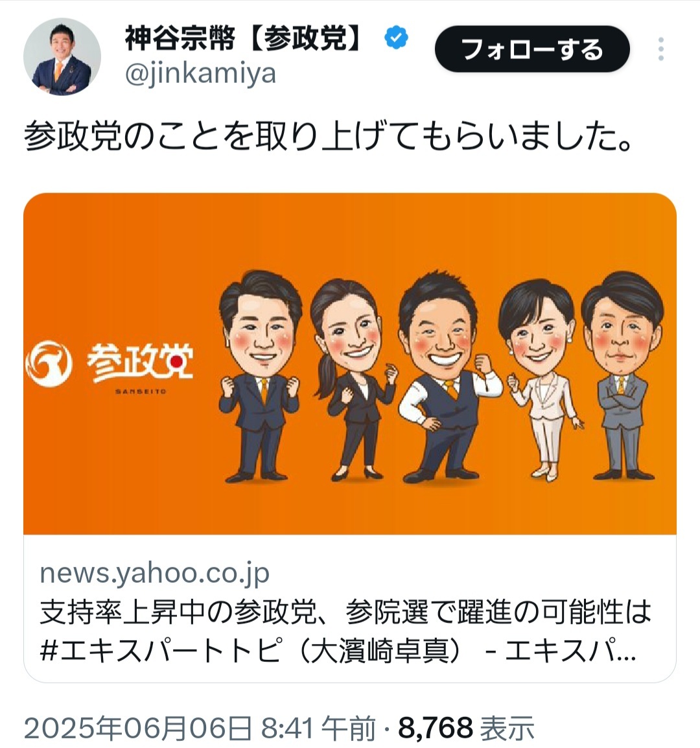
Task: Click the blue verified badge
Action: tap(396, 38)
